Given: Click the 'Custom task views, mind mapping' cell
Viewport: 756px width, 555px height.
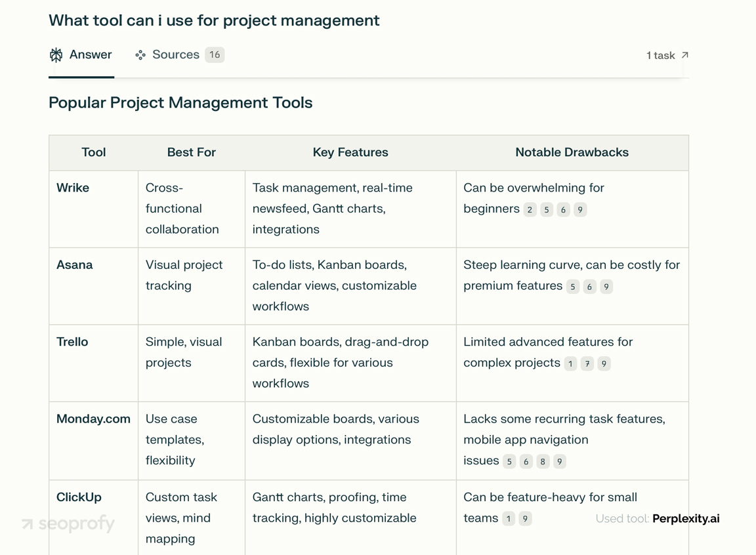Looking at the screenshot, I should pos(192,518).
